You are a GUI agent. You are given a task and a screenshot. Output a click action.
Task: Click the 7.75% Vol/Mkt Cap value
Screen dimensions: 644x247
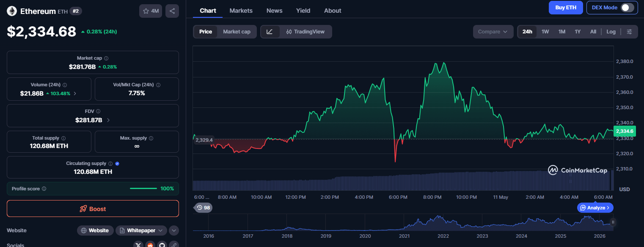click(x=137, y=93)
